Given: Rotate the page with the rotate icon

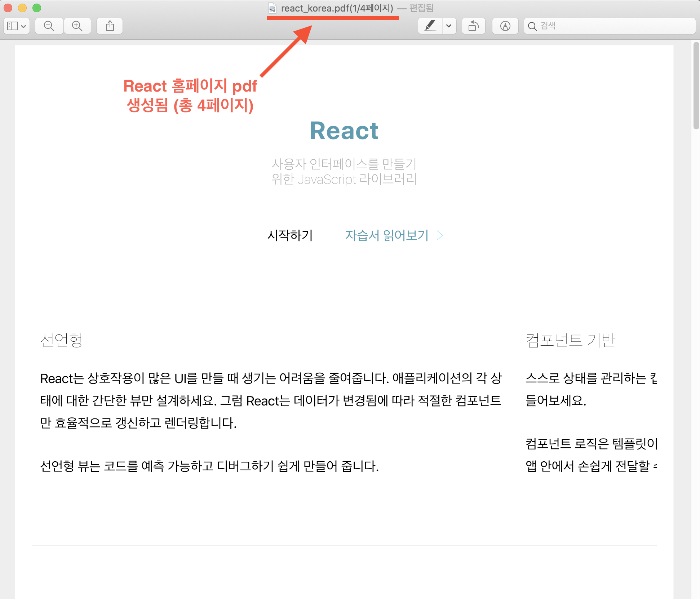Looking at the screenshot, I should click(x=474, y=26).
